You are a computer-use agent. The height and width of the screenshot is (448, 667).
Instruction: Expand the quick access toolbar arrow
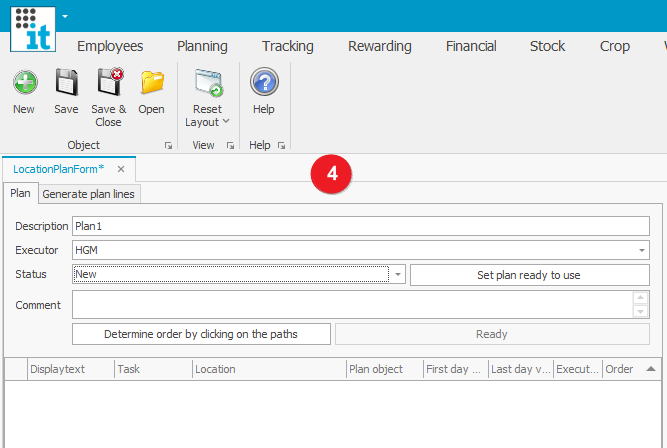(65, 17)
